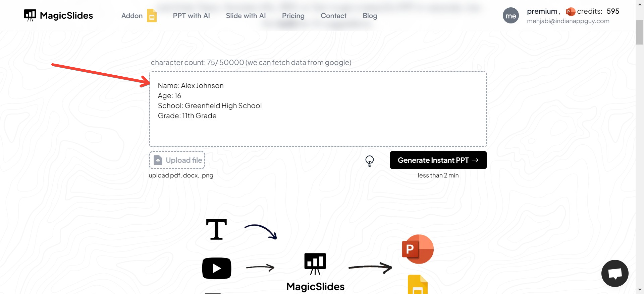This screenshot has height=294, width=644.
Task: Click the vertical scrollbar thumb
Action: click(x=640, y=32)
